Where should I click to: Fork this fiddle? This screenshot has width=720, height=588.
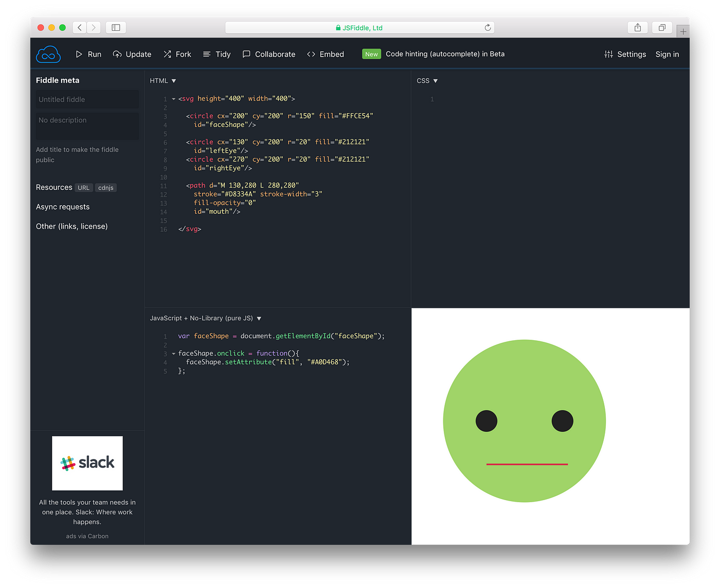[177, 54]
